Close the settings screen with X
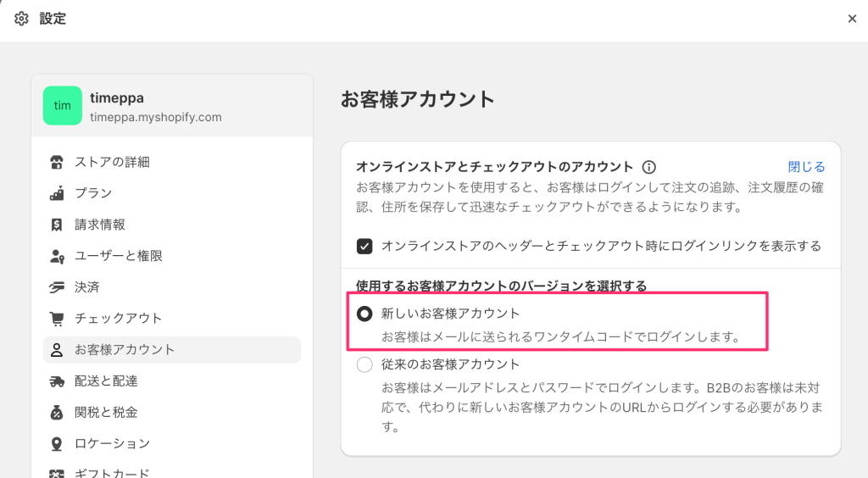868x478 pixels. point(852,19)
